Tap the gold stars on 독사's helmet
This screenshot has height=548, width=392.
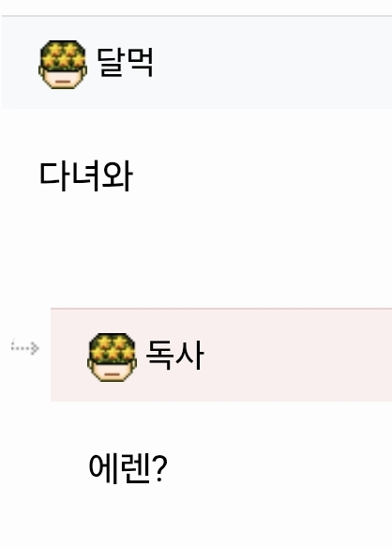click(112, 348)
